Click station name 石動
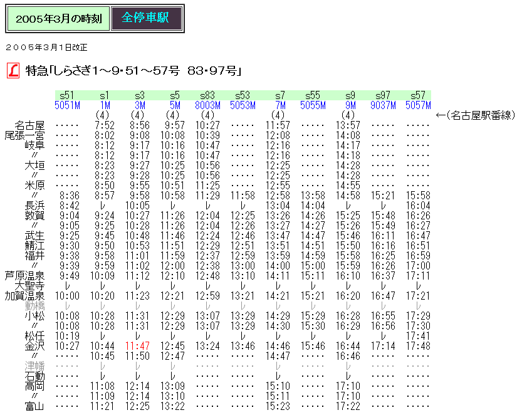The height and width of the screenshot is (420, 517). (x=34, y=375)
